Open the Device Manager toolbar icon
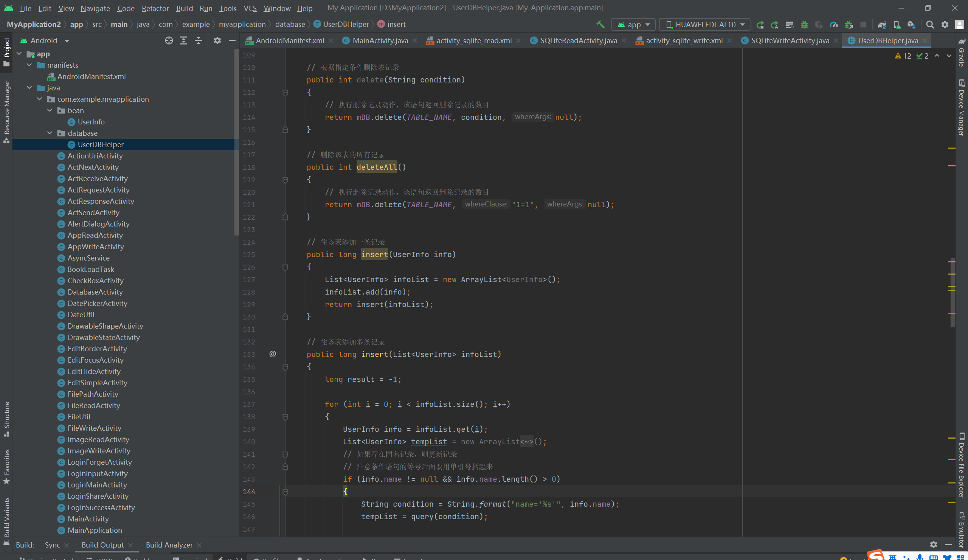 [897, 25]
